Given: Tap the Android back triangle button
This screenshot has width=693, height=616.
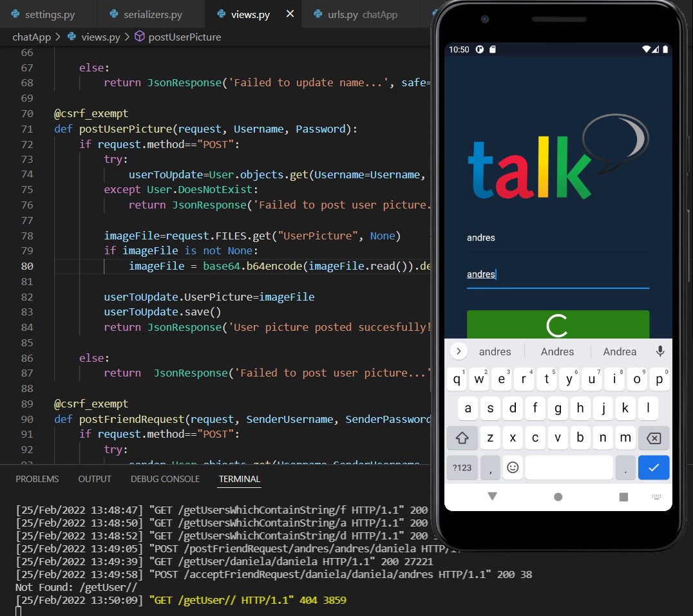Looking at the screenshot, I should pos(492,496).
